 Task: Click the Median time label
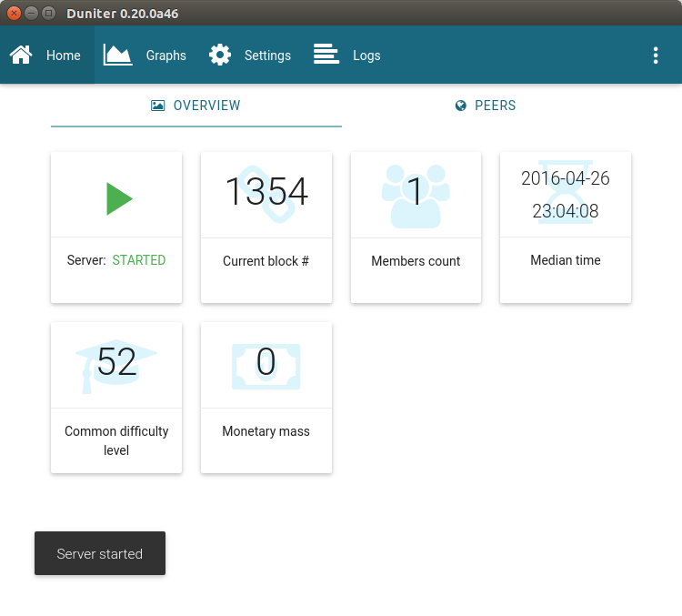[566, 260]
